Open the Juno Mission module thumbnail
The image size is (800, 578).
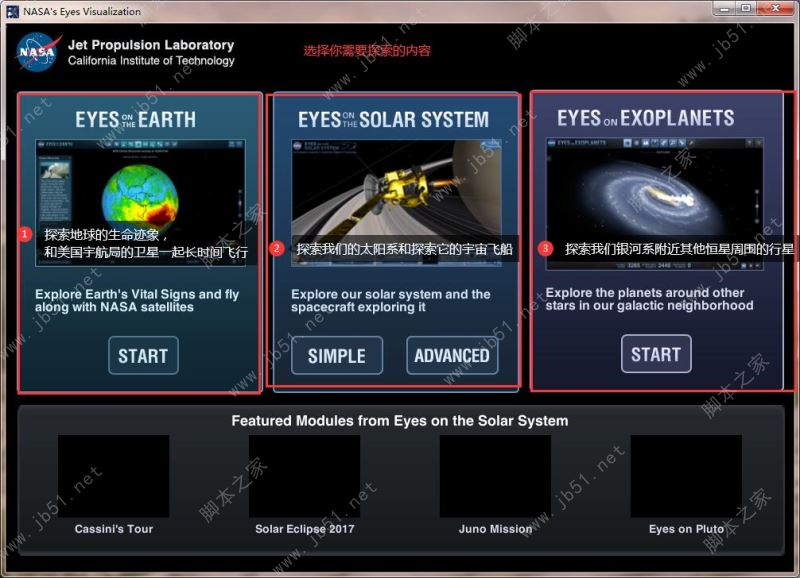pos(495,476)
